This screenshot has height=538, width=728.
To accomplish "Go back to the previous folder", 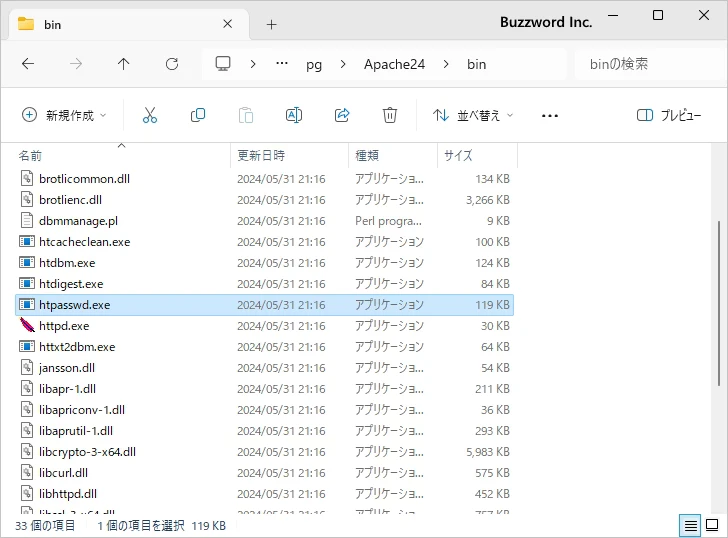I will pyautogui.click(x=28, y=64).
